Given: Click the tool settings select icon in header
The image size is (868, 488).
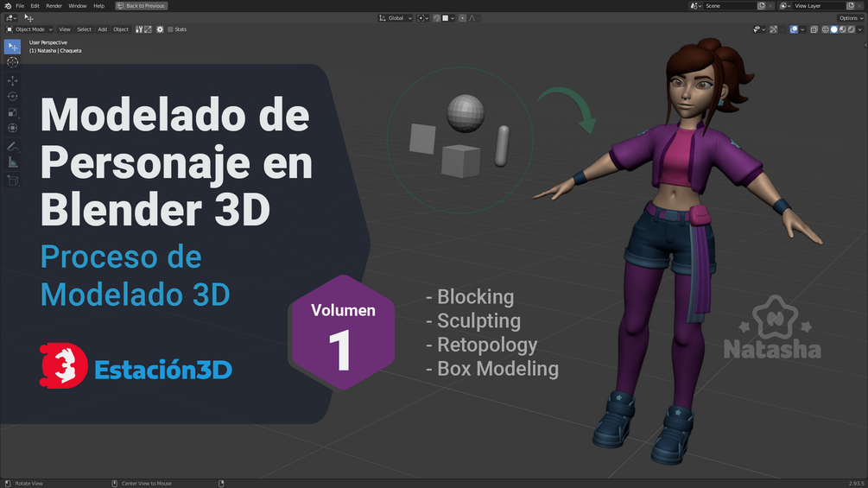Looking at the screenshot, I should (x=29, y=18).
